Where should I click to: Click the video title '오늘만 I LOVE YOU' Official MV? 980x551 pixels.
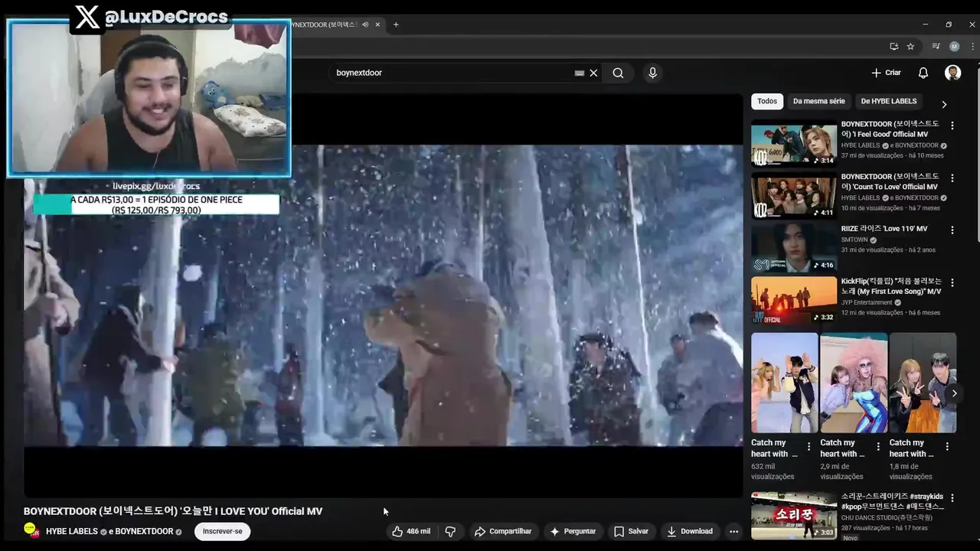(x=173, y=511)
